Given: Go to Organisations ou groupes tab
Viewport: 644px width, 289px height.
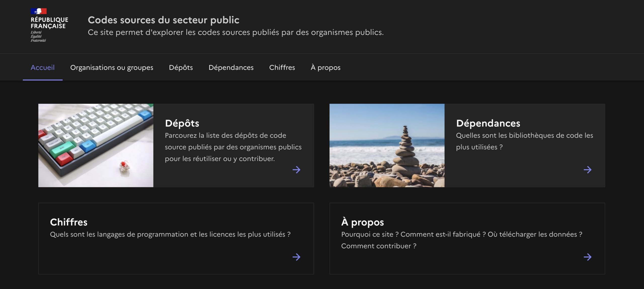Looking at the screenshot, I should (x=112, y=67).
